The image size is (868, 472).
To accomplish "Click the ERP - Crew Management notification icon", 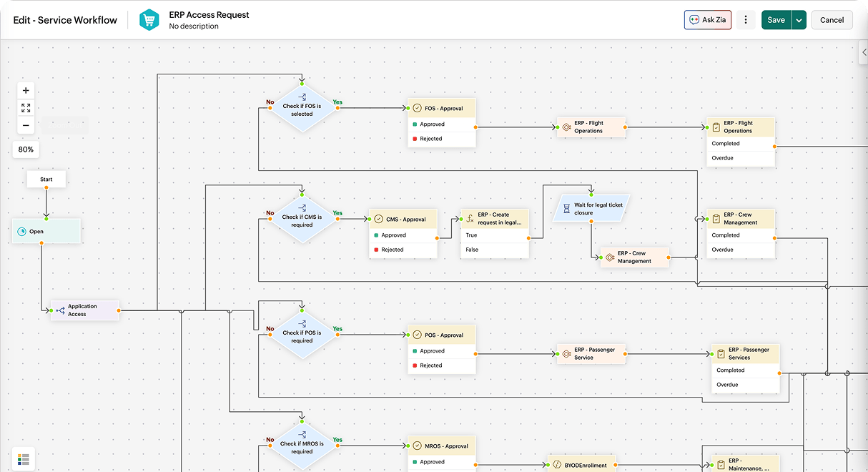I will 610,257.
